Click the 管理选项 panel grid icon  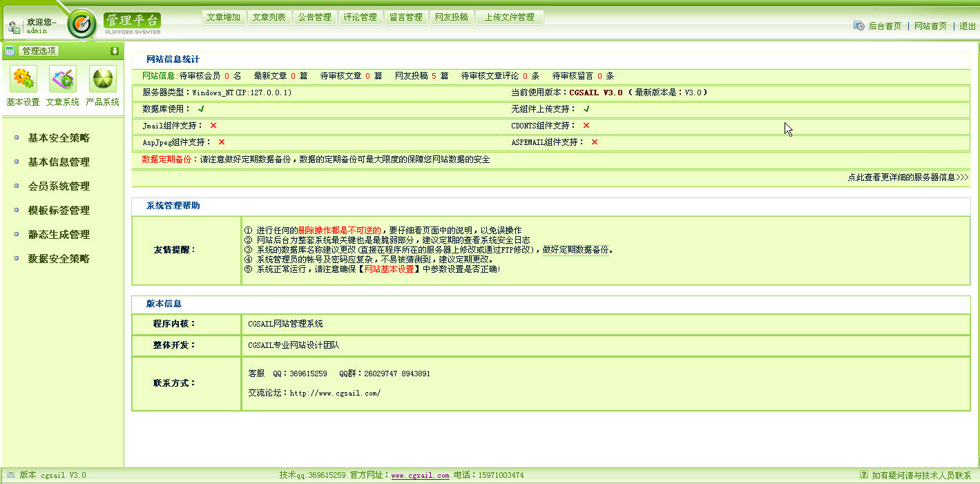[10, 50]
